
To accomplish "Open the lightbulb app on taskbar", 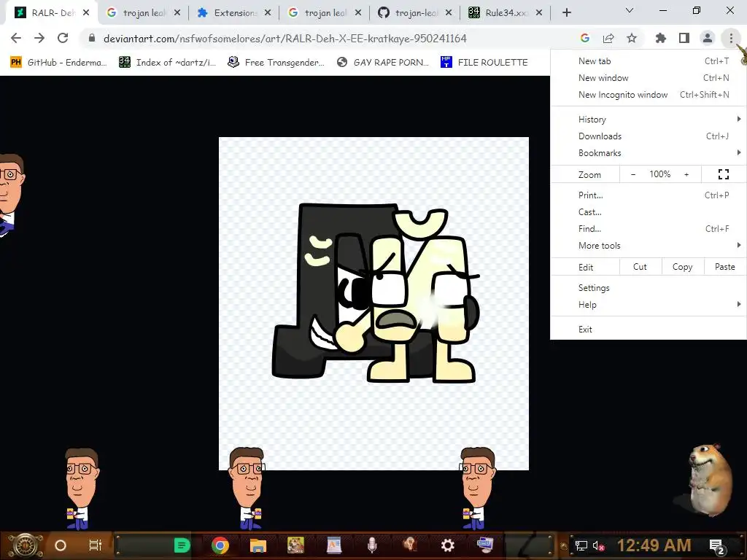I will point(409,545).
